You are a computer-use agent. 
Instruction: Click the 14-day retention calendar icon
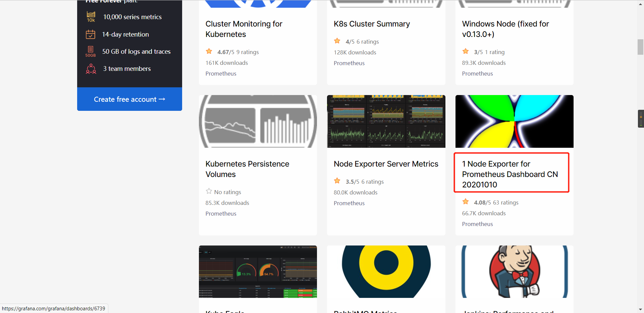91,34
